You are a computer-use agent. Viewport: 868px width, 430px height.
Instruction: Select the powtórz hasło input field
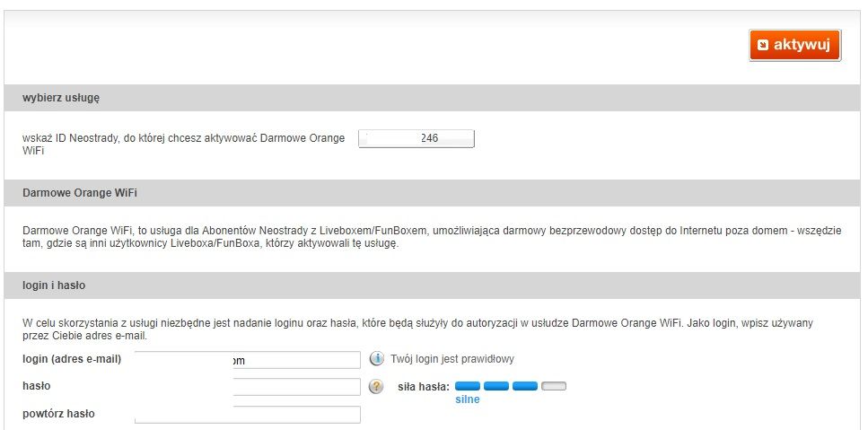tap(247, 415)
